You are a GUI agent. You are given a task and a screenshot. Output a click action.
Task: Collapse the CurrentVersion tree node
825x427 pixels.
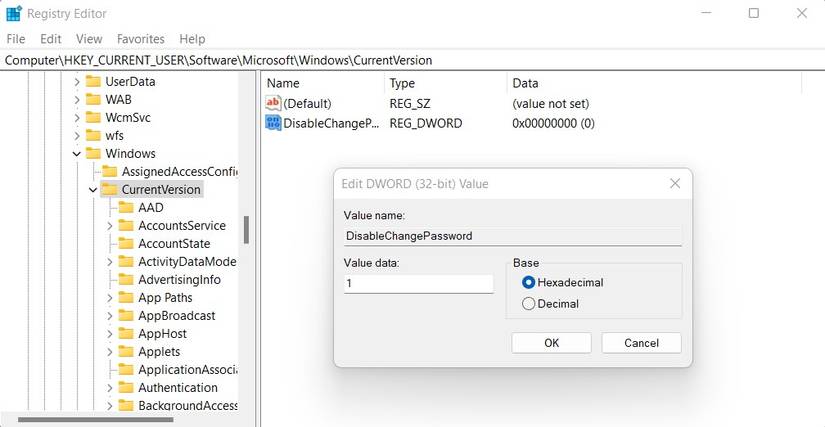tap(93, 190)
